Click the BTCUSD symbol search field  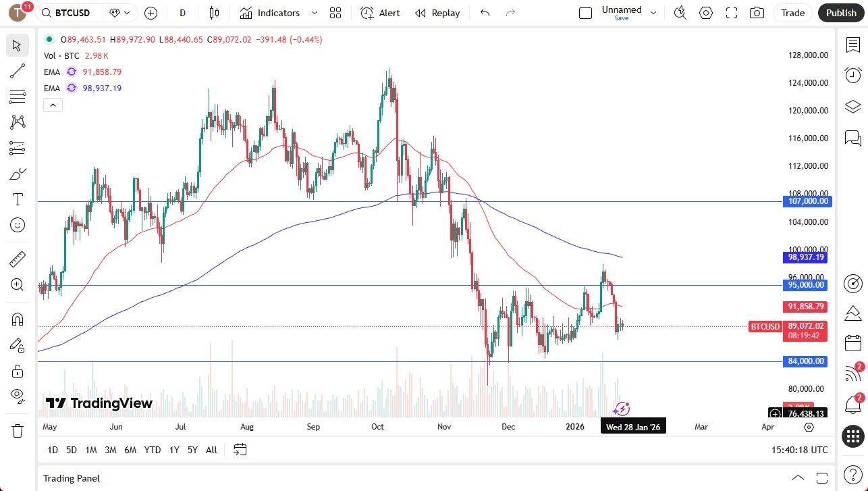(67, 13)
